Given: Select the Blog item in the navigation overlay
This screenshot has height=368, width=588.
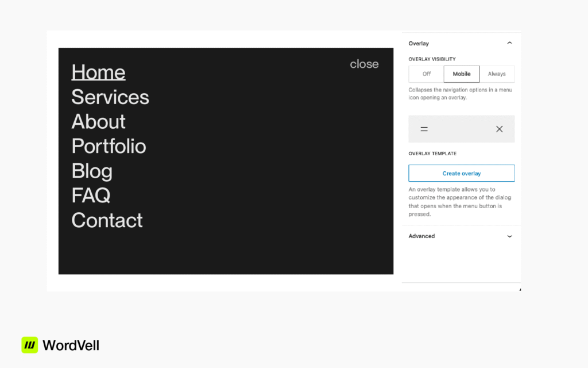Looking at the screenshot, I should 92,171.
